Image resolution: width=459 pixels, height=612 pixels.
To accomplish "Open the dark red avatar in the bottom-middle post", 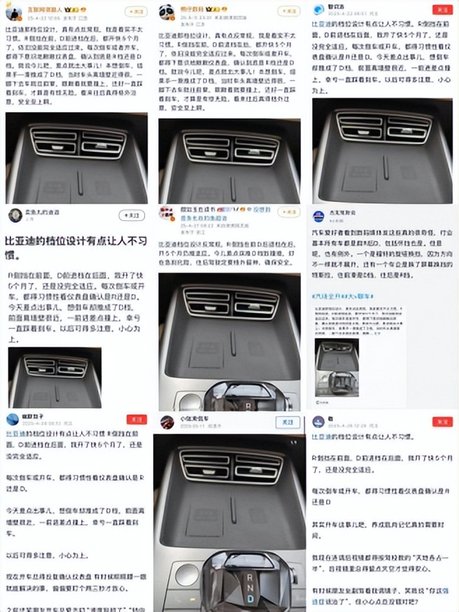I will coord(167,422).
